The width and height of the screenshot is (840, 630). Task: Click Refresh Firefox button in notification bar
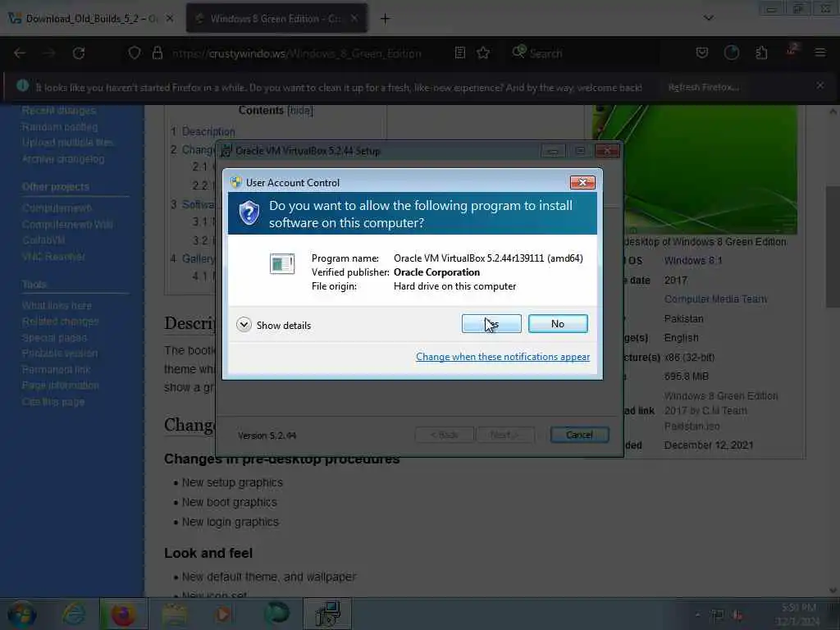(x=703, y=87)
